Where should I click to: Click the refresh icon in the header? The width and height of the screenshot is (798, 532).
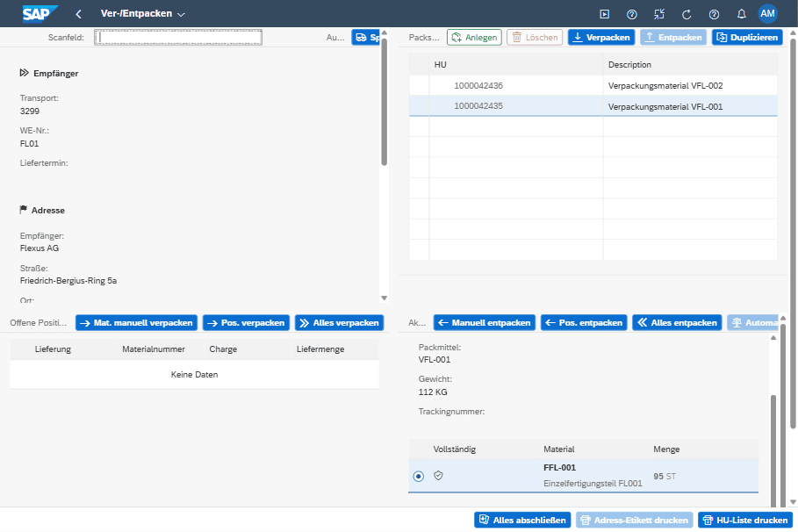tap(687, 14)
